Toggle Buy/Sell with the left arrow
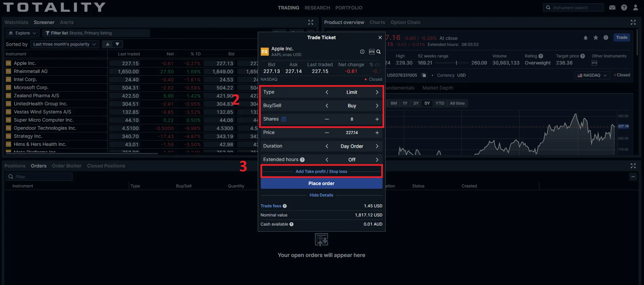 [x=327, y=106]
